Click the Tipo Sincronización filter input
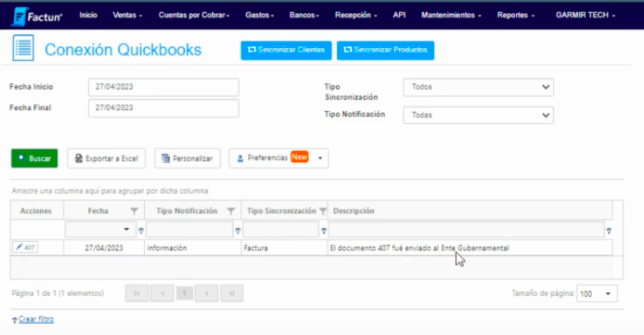Image resolution: width=644 pixels, height=335 pixels. (x=281, y=229)
